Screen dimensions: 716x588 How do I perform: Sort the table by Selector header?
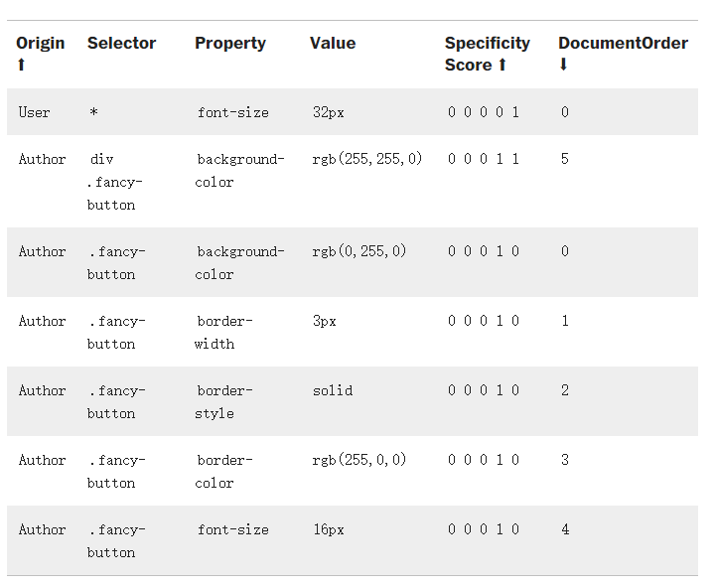coord(121,43)
